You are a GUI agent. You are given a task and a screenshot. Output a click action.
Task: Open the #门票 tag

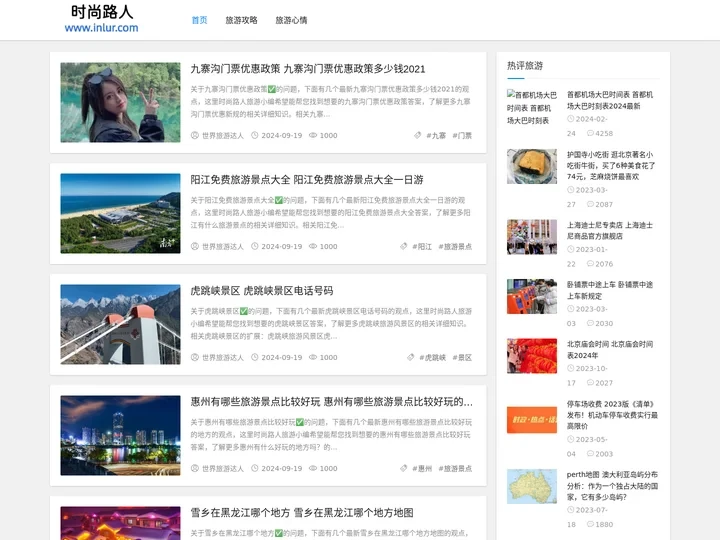point(462,135)
